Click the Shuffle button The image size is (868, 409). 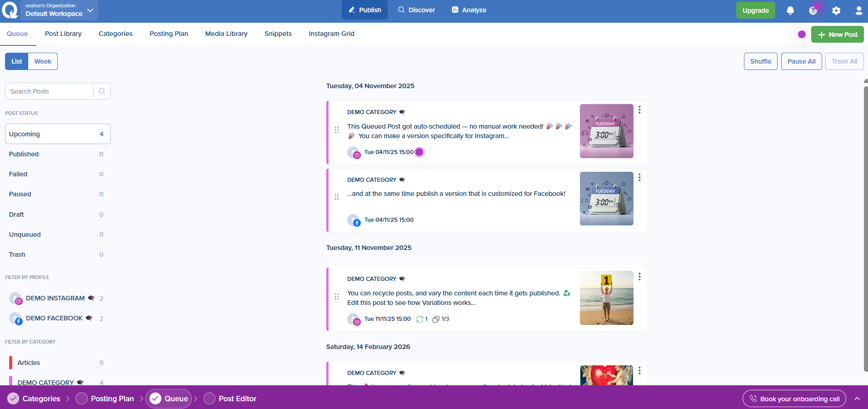coord(760,61)
